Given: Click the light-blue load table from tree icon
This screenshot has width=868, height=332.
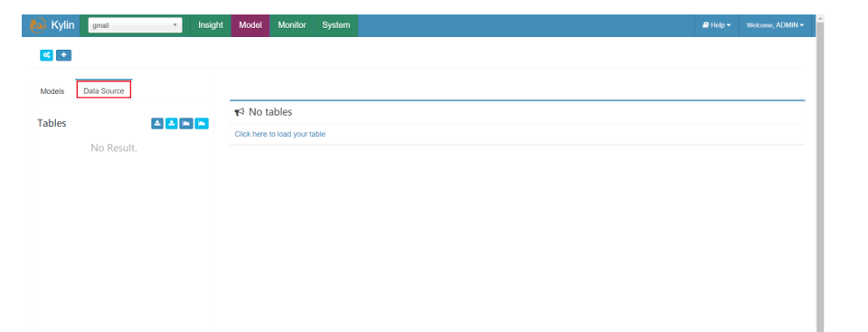Looking at the screenshot, I should 172,123.
